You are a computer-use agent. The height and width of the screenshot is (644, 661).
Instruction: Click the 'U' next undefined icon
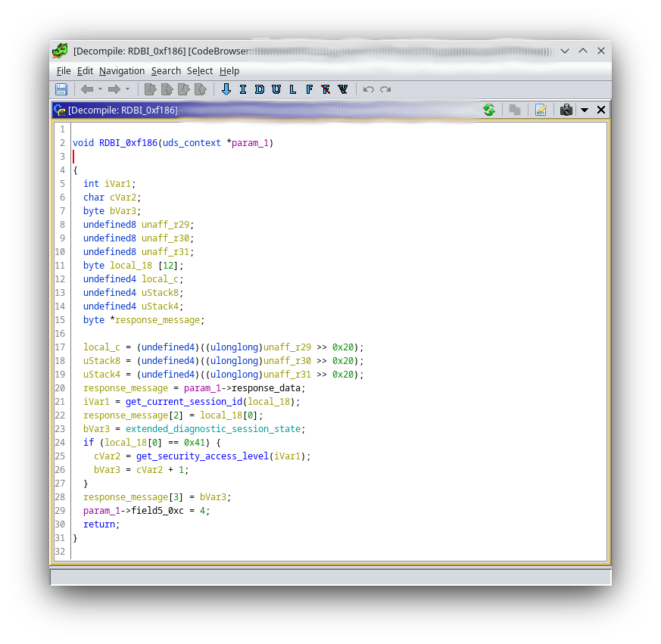click(276, 89)
